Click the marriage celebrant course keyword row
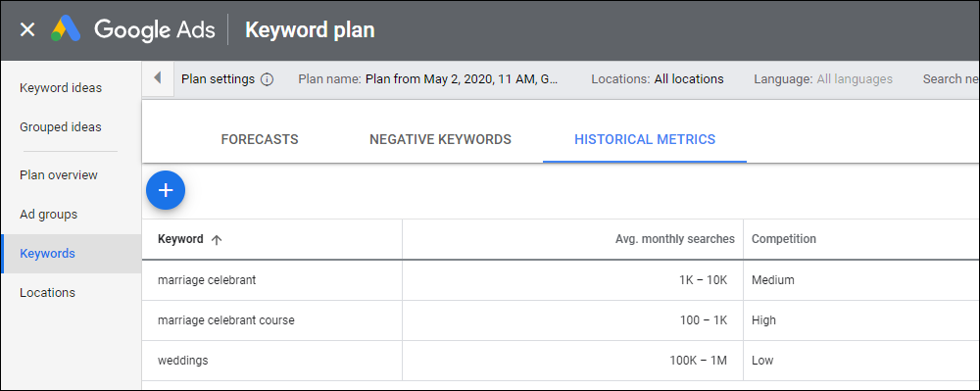 pos(561,320)
